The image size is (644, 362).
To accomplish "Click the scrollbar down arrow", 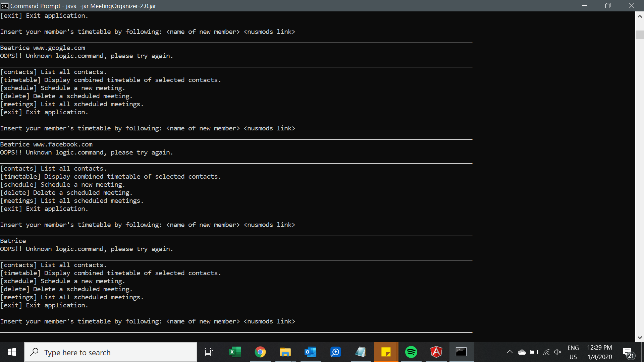I will tap(640, 338).
